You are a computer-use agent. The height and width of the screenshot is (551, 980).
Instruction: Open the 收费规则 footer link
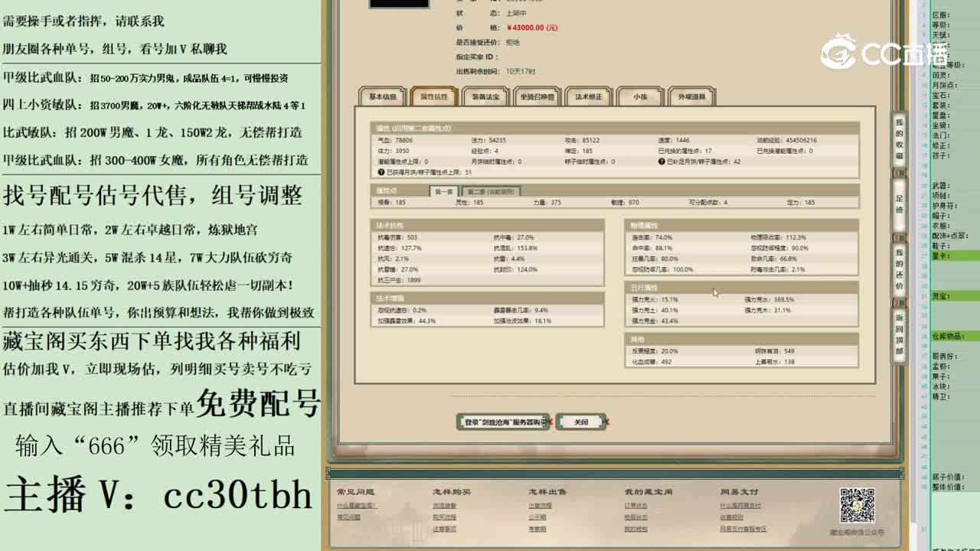pos(731,517)
